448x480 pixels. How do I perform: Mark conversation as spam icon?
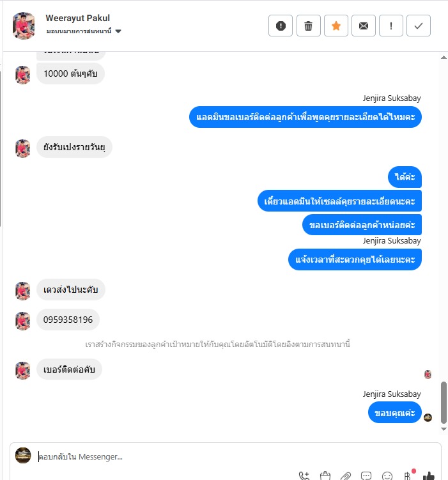281,26
